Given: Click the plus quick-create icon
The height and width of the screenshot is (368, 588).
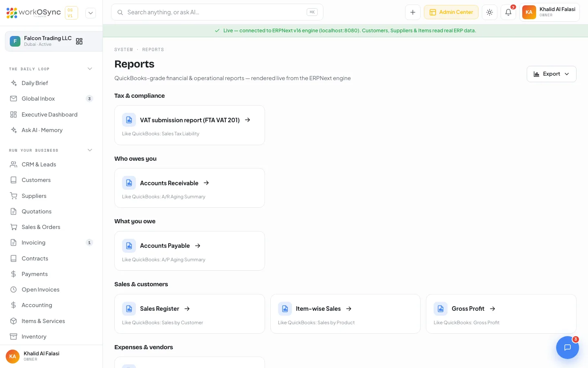Looking at the screenshot, I should [x=413, y=12].
